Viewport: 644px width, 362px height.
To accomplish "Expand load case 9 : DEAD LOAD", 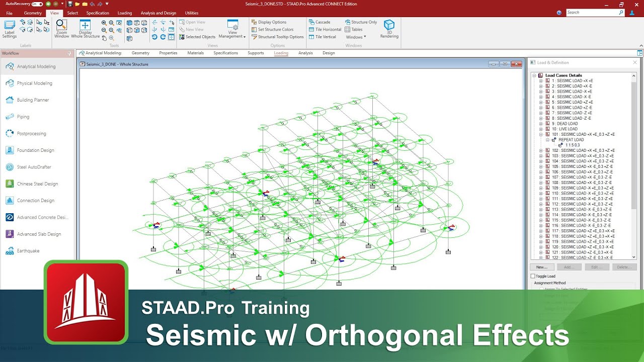I will 541,124.
